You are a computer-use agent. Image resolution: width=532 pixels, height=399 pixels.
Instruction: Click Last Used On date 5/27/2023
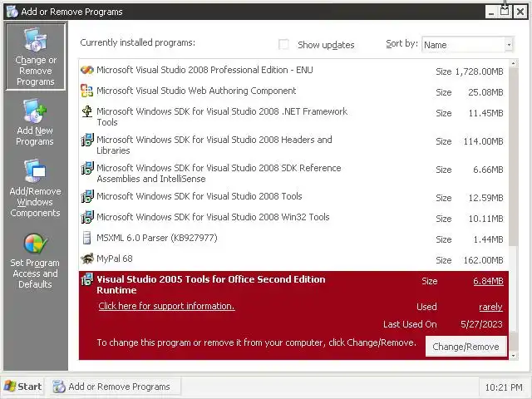pyautogui.click(x=481, y=324)
